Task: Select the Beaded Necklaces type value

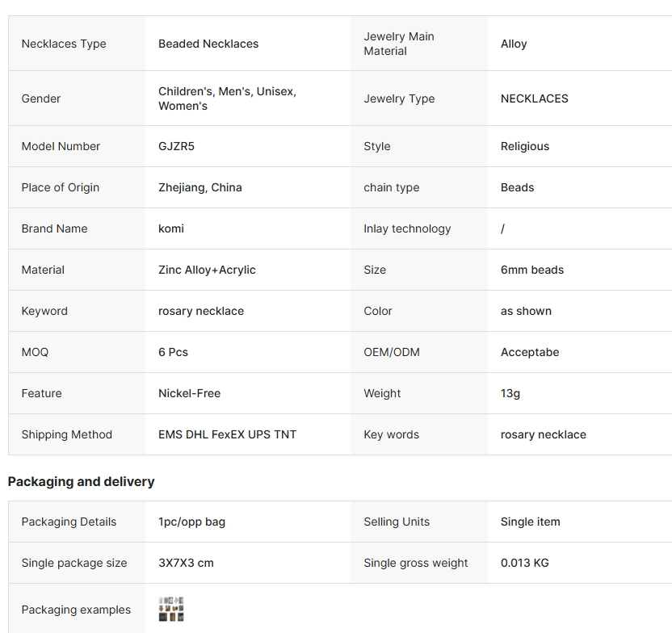Action: (x=208, y=44)
